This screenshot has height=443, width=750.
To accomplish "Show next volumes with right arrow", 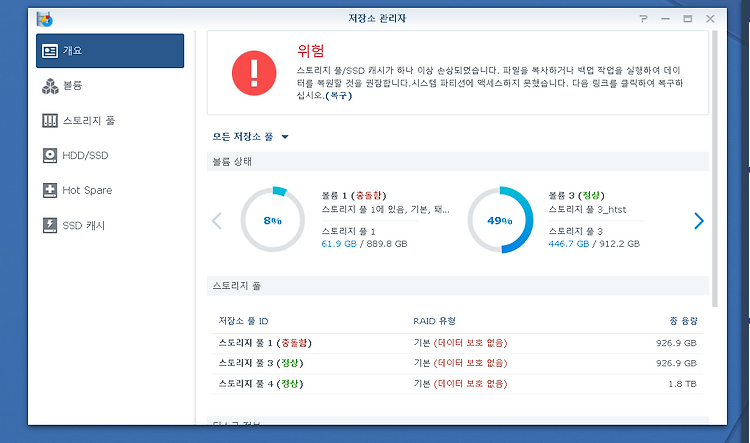I will click(699, 221).
